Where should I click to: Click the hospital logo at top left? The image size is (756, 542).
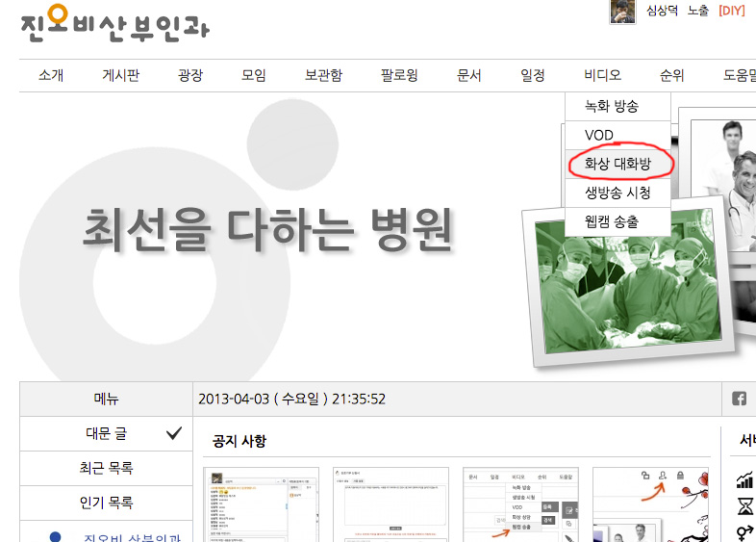point(113,21)
